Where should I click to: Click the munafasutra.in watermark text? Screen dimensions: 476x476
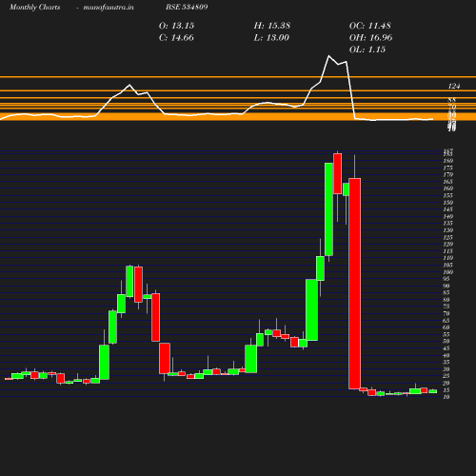coord(109,8)
